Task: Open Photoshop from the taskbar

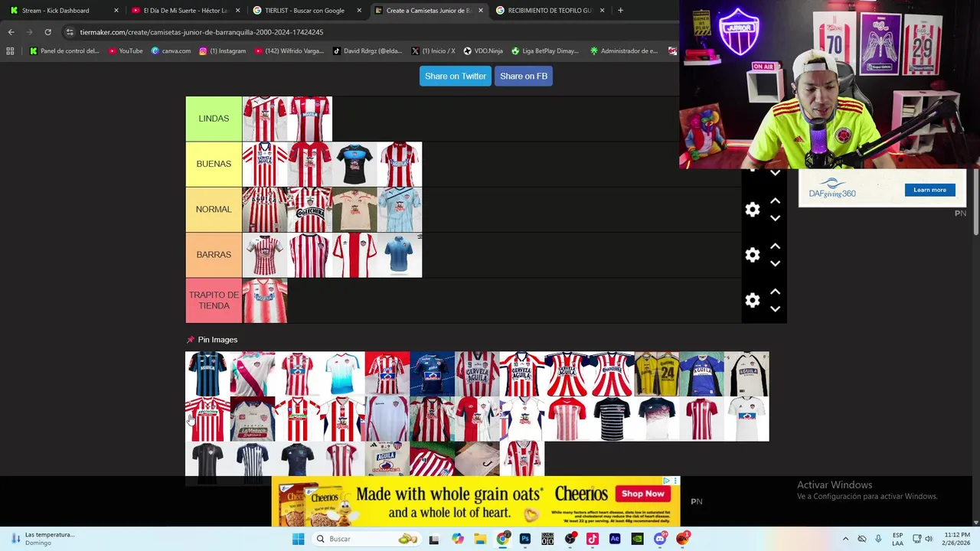Action: (525, 539)
